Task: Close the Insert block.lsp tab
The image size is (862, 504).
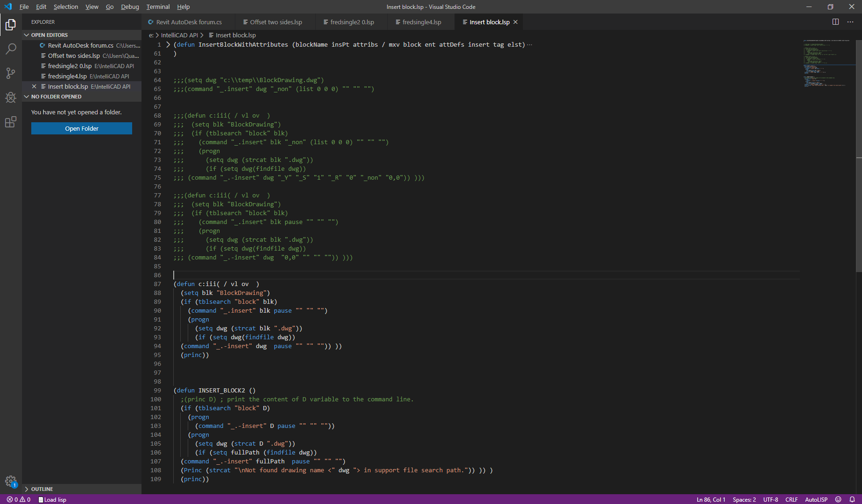Action: coord(516,22)
